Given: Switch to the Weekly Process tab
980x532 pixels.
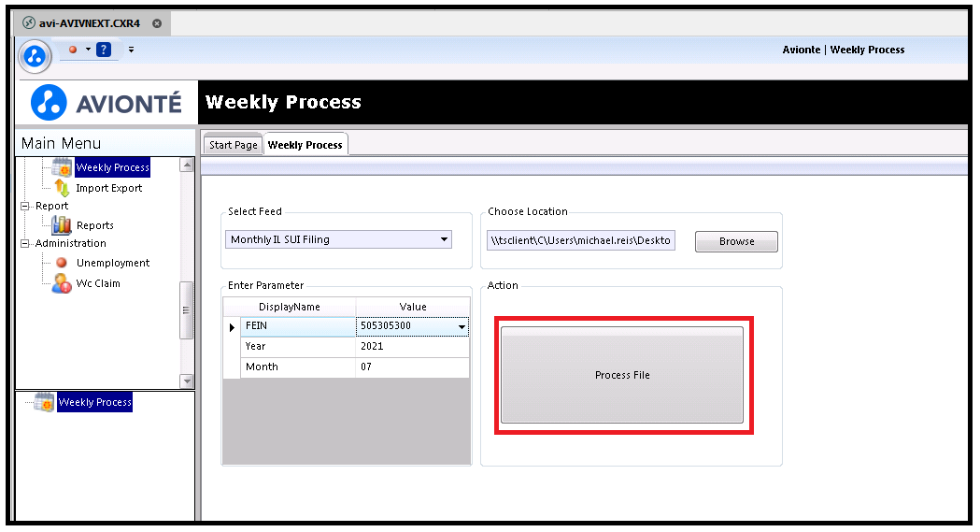Looking at the screenshot, I should (x=305, y=145).
